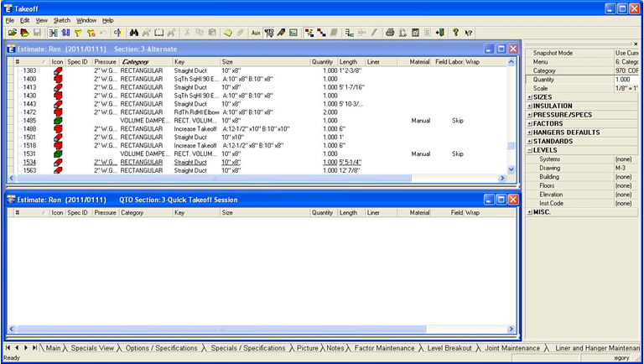This screenshot has width=644, height=364.
Task: Click the tree branch toolbar icon
Action: 350,33
